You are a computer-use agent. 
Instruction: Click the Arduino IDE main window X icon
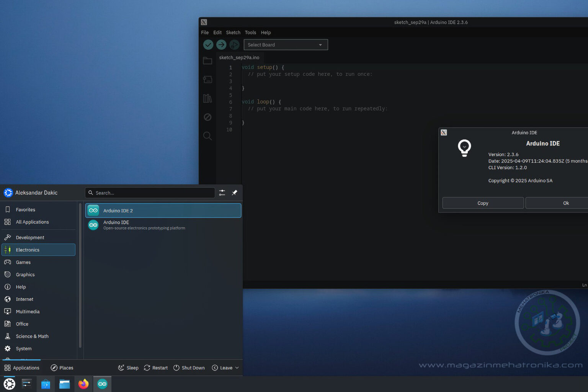tap(204, 22)
